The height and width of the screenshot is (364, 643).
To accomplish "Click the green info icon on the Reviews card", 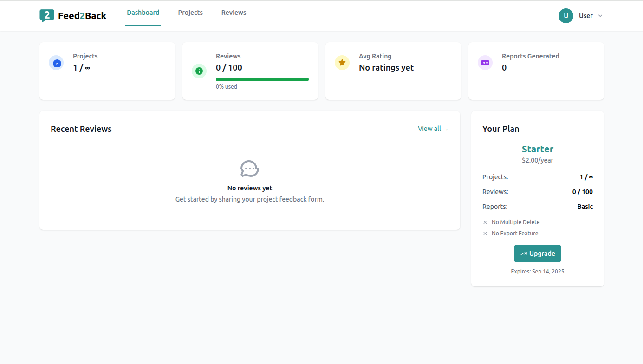I will (199, 71).
